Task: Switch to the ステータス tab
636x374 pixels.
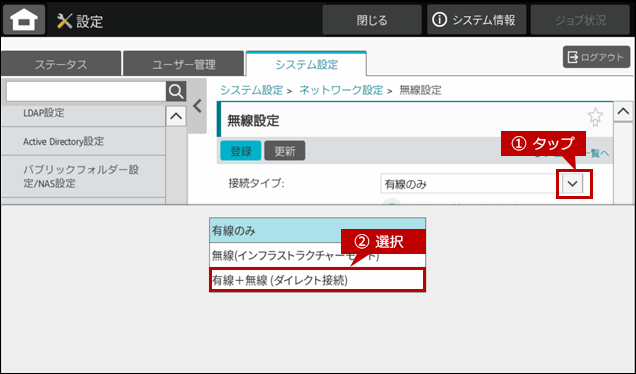Action: click(61, 64)
